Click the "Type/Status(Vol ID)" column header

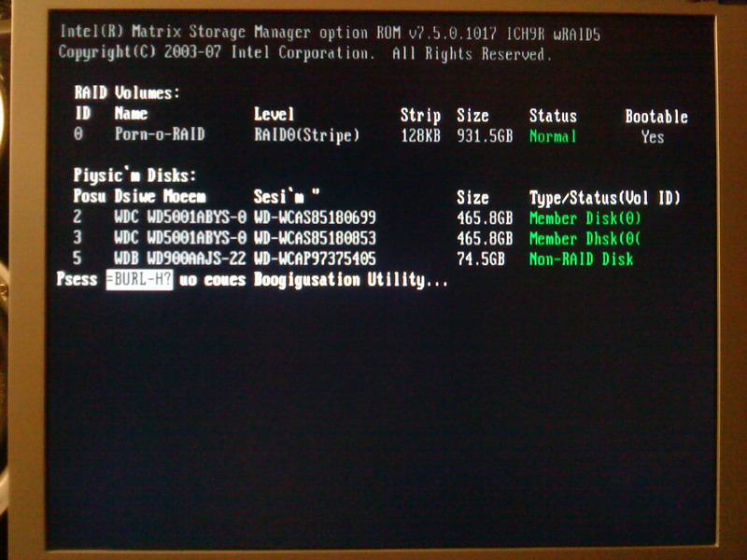(x=605, y=198)
